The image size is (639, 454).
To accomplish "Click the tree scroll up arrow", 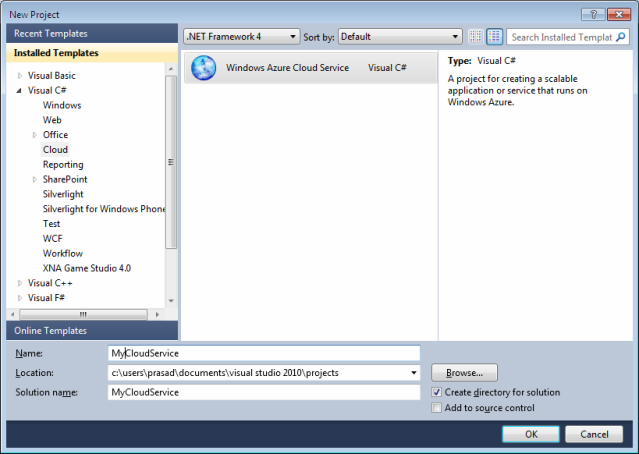I will 171,69.
